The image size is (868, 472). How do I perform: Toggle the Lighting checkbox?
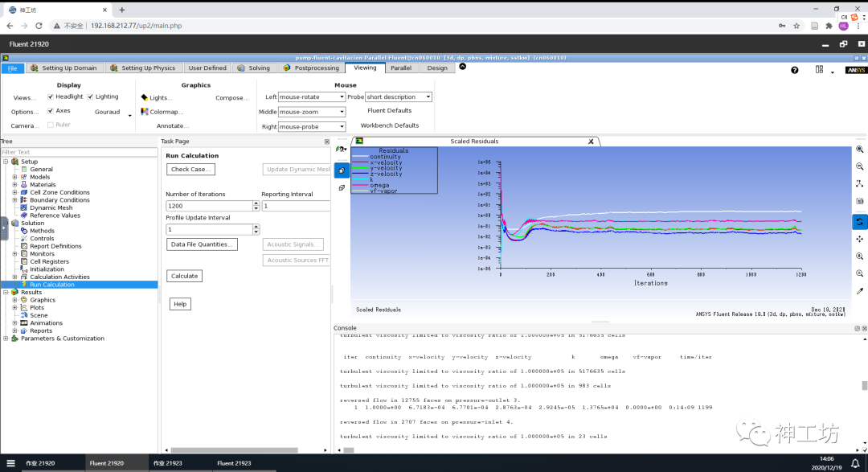point(90,96)
